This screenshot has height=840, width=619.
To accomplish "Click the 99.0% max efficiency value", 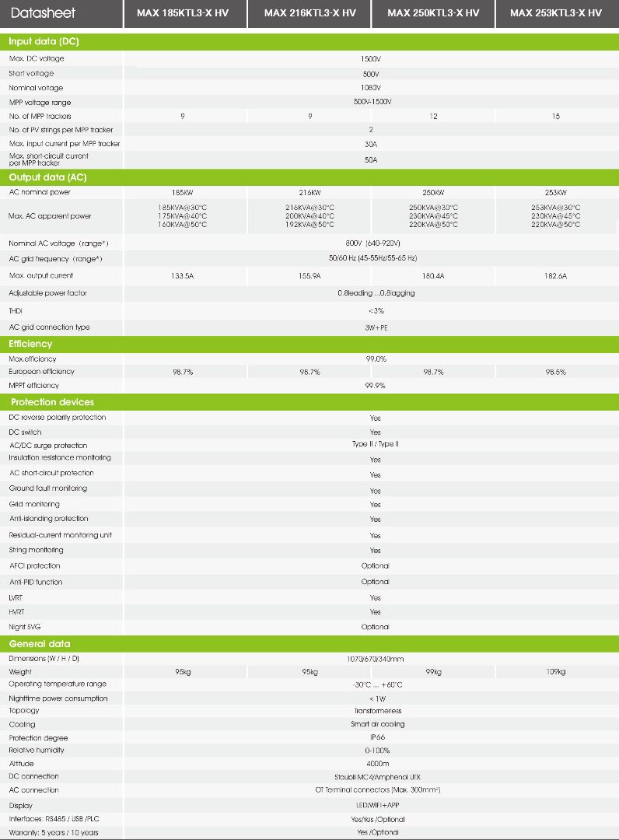I will 376,359.
